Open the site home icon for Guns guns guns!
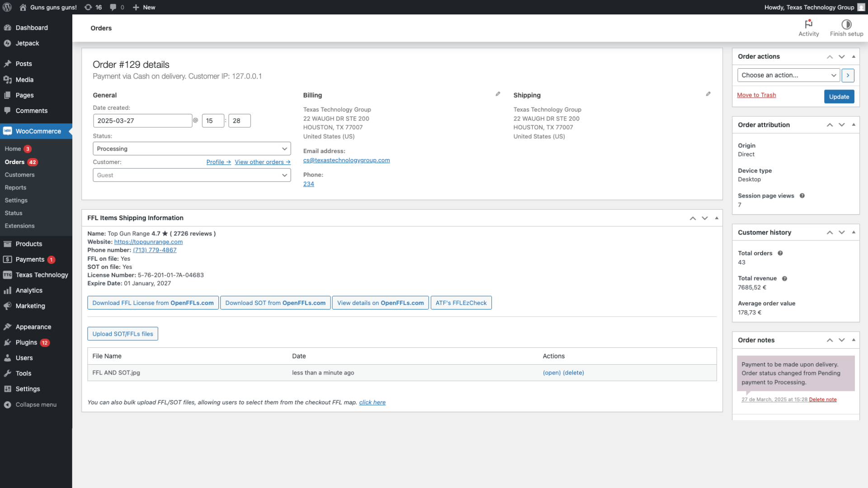 tap(23, 7)
